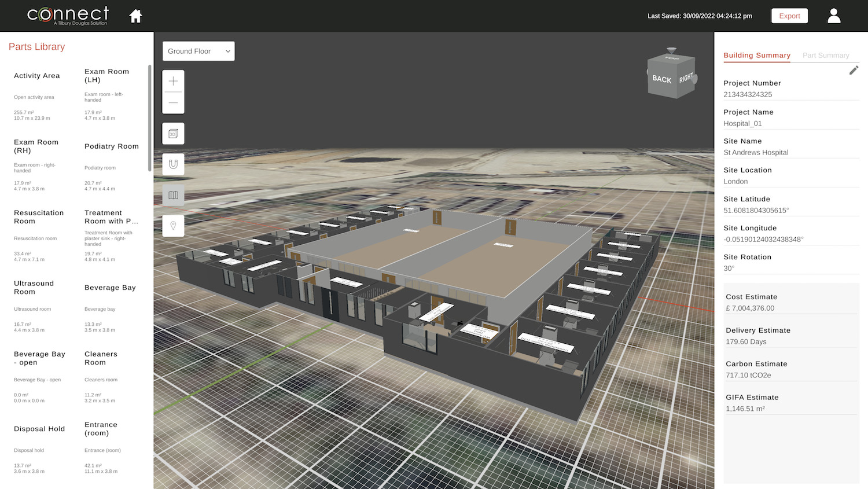Switch to the Part Summary tab

[826, 55]
